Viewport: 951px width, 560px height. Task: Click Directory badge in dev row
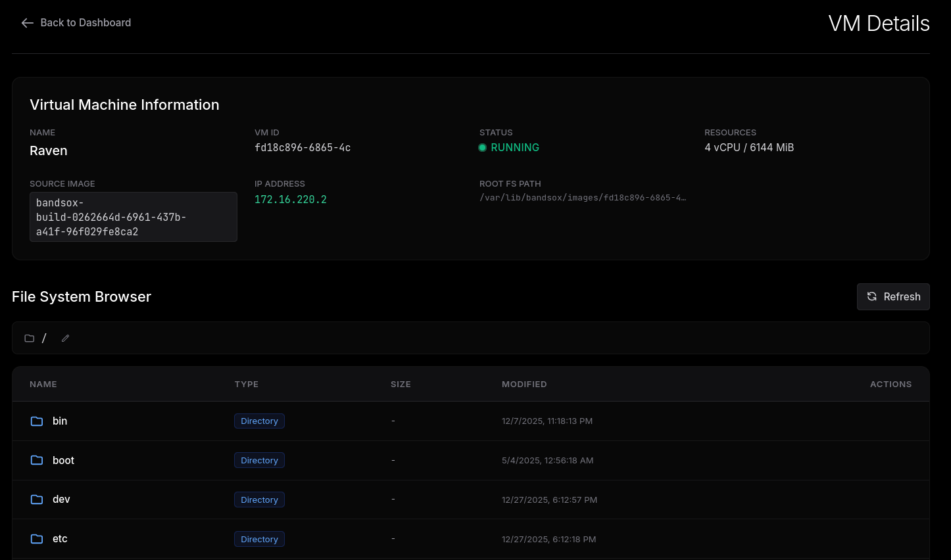coord(259,500)
